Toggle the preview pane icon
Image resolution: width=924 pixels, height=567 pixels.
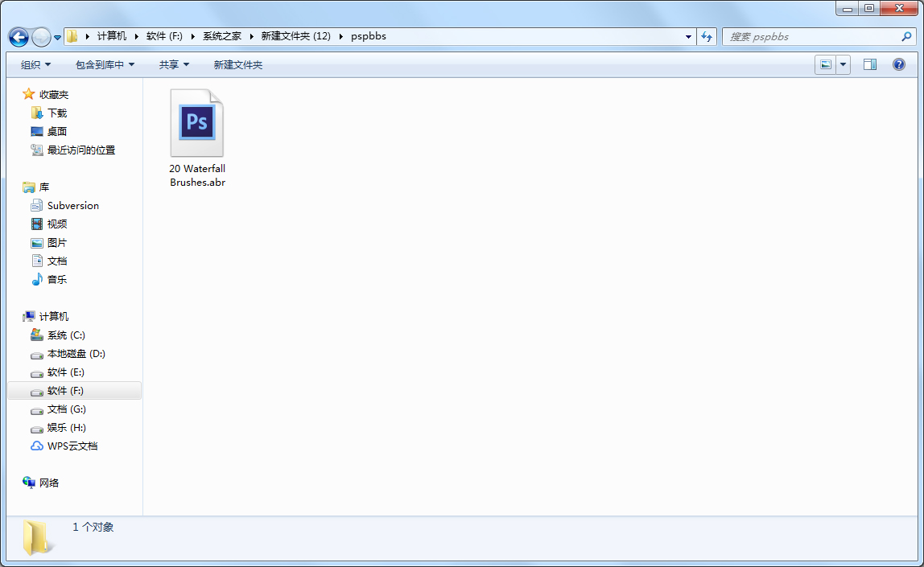coord(870,65)
